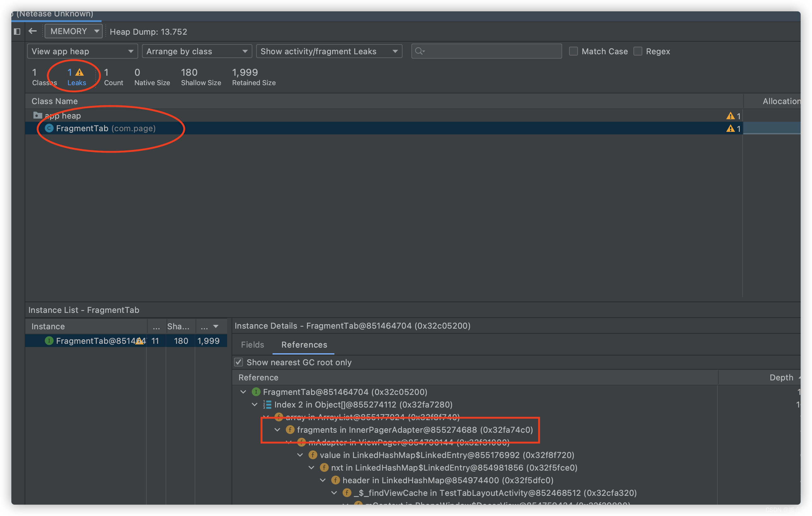Open the View app heap dropdown
This screenshot has height=516, width=812.
pyautogui.click(x=82, y=51)
